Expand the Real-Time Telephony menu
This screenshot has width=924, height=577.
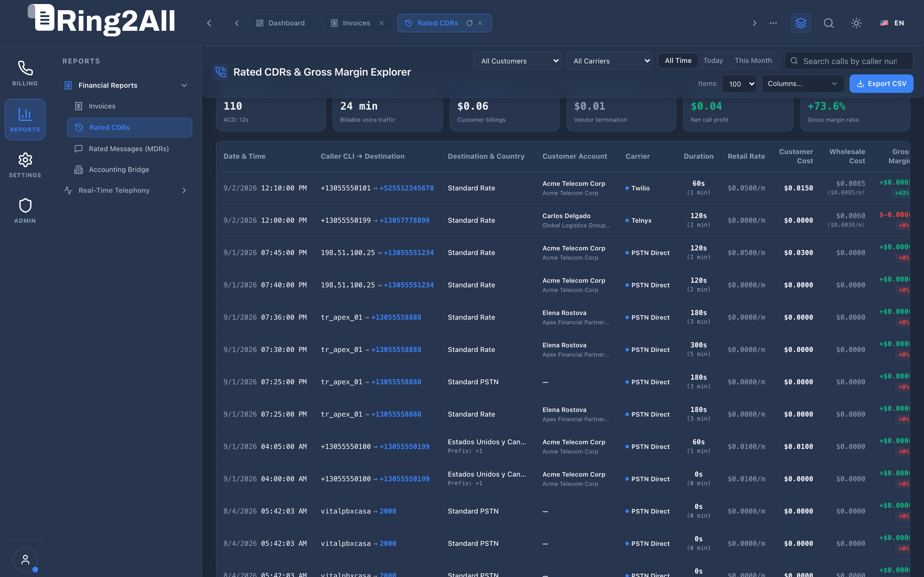126,190
